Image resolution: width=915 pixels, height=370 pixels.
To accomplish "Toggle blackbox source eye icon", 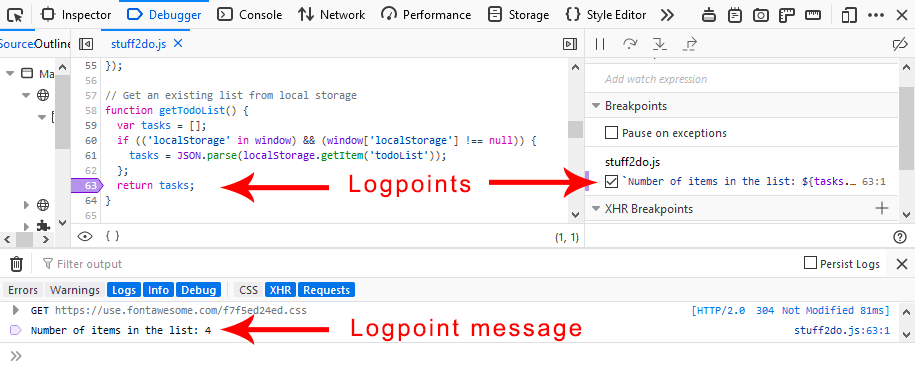I will click(85, 236).
